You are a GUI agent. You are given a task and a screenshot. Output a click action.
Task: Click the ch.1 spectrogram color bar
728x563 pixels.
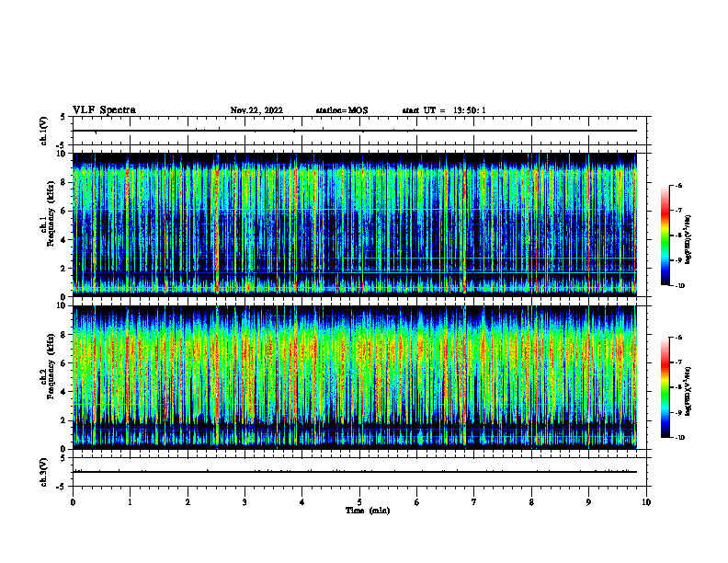click(x=665, y=236)
